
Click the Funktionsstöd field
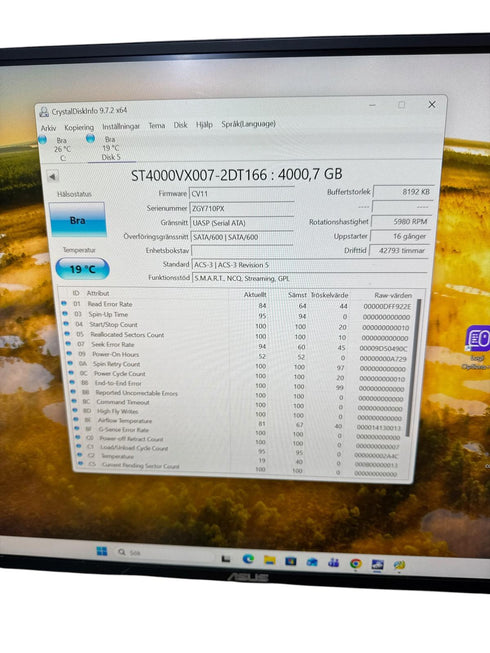310,278
